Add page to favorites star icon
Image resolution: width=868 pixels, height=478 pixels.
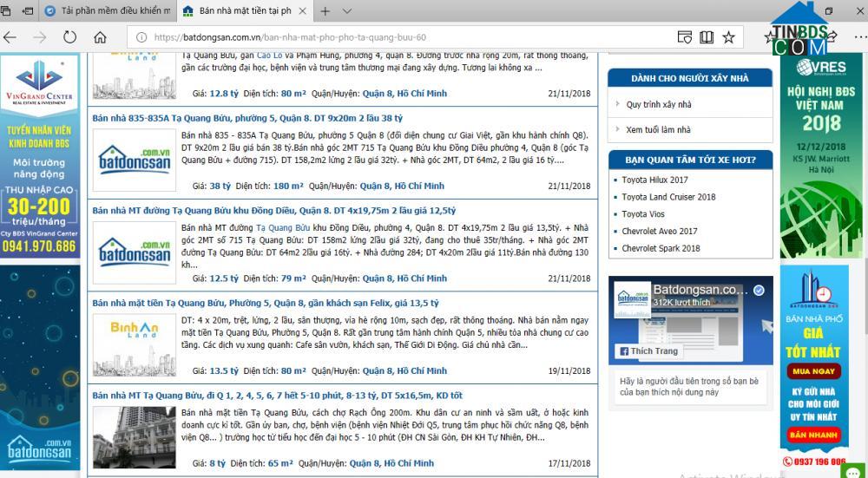coord(728,37)
